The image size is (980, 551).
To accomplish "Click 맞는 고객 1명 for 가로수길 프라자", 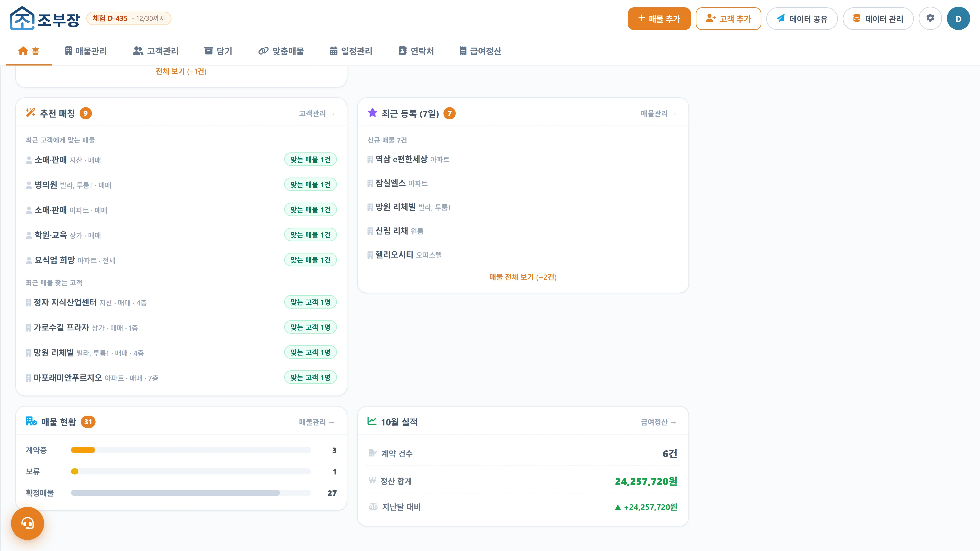I will pyautogui.click(x=310, y=327).
